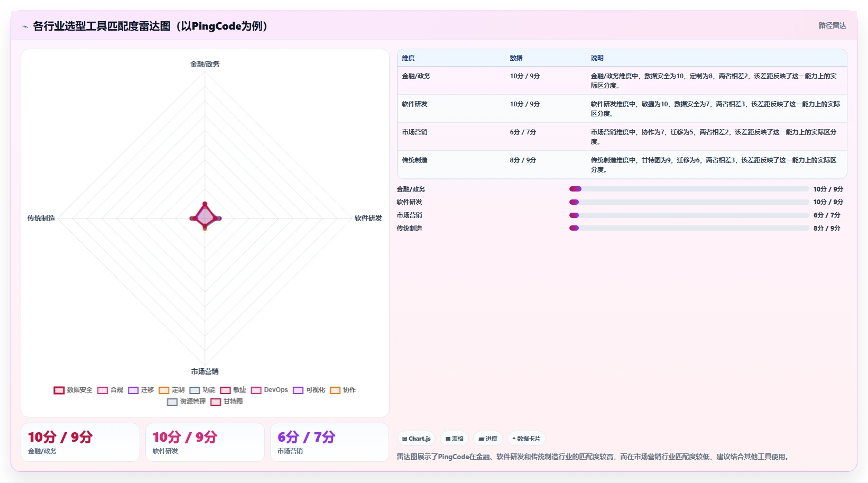This screenshot has width=868, height=483.
Task: Toggle the 资源管理 legend series
Action: pyautogui.click(x=186, y=402)
